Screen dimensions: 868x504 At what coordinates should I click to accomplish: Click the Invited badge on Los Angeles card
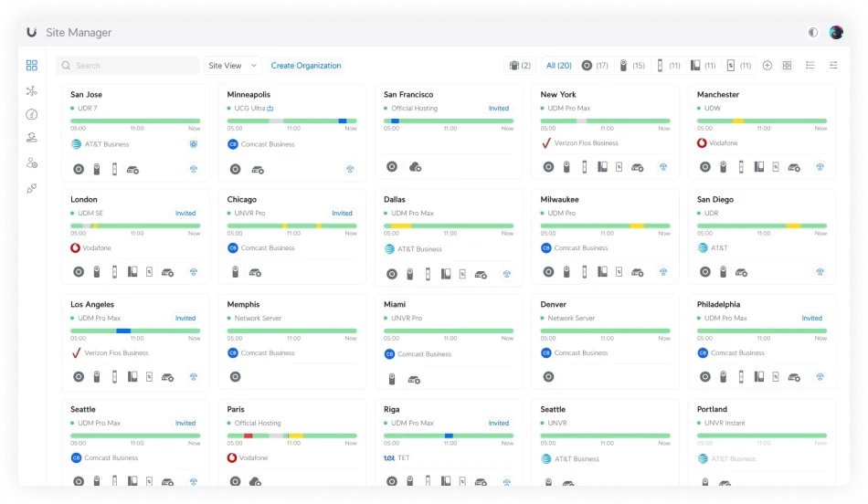coord(185,318)
